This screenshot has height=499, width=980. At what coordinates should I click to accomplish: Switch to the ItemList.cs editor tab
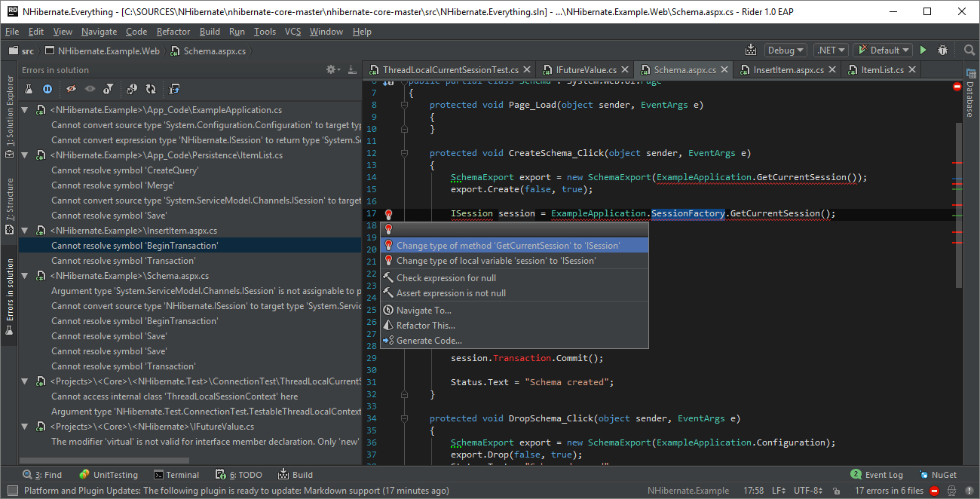click(x=882, y=69)
